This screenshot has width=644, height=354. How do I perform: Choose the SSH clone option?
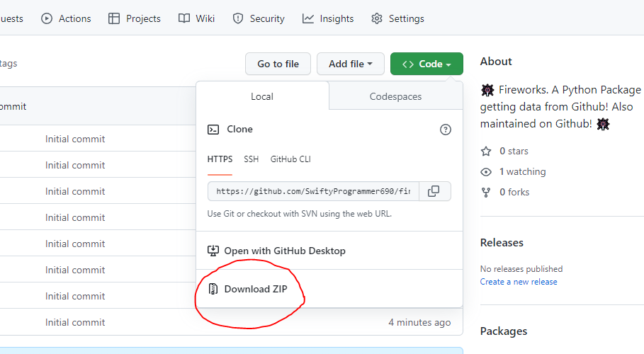[x=252, y=159]
